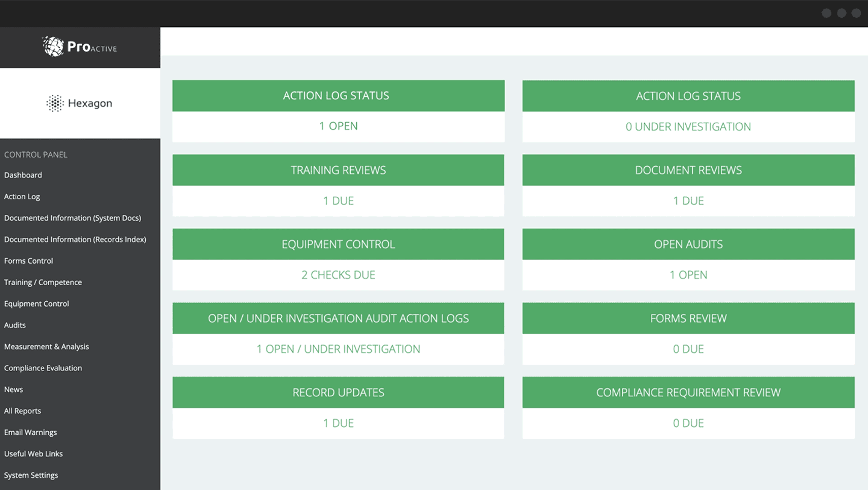
Task: Open the Audits sidebar item
Action: [x=15, y=325]
